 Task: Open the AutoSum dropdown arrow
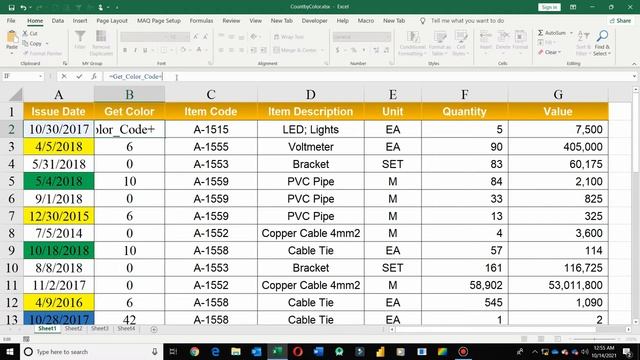571,33
